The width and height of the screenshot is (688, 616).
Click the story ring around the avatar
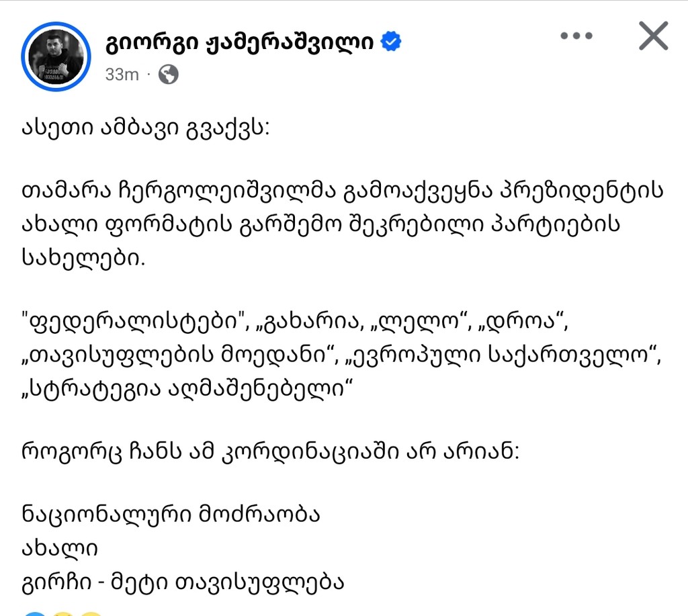[56, 24]
